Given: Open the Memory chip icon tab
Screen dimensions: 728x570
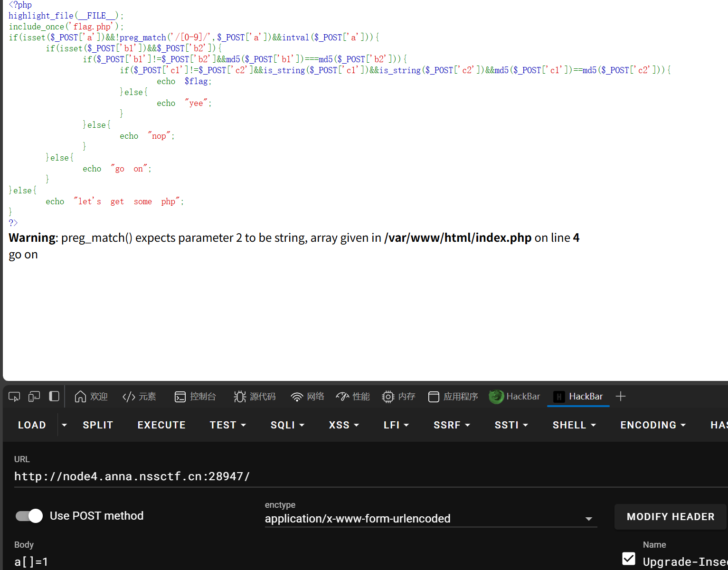Looking at the screenshot, I should 398,397.
